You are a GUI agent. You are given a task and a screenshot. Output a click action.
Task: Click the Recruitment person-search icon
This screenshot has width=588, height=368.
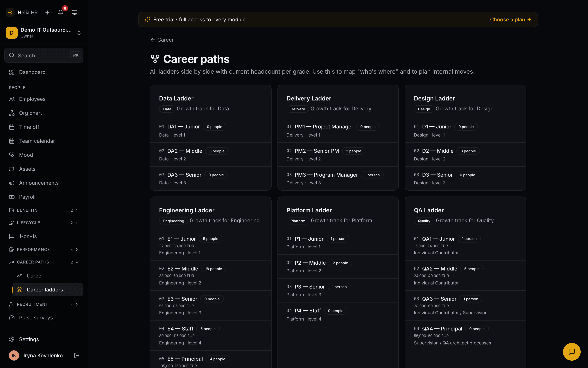click(11, 304)
